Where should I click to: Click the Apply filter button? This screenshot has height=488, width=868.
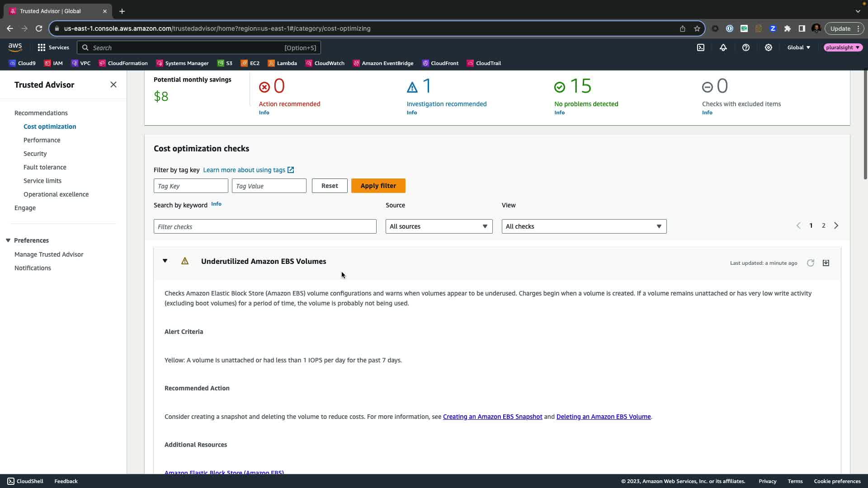tap(378, 186)
